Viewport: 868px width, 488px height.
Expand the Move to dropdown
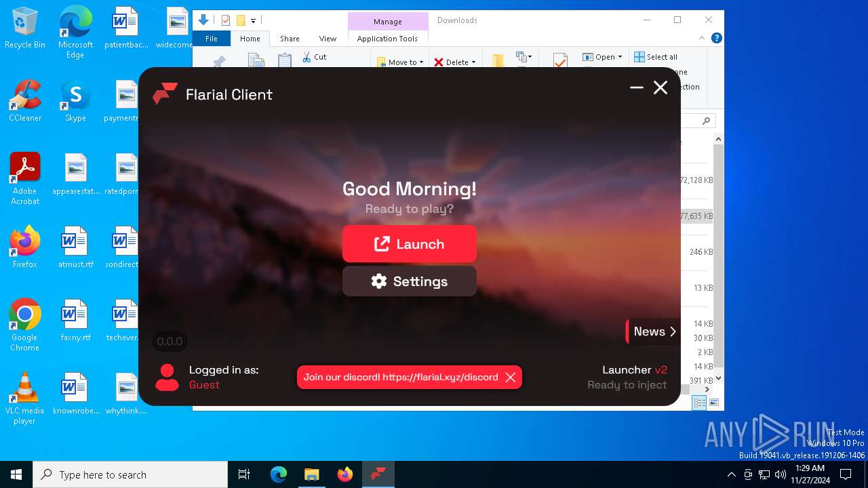400,62
